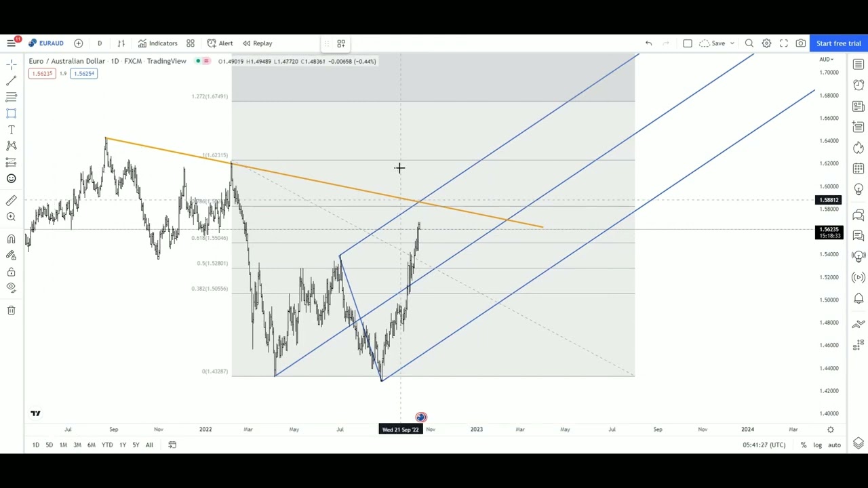Select the 1D date range
This screenshot has width=868, height=488.
(36, 445)
